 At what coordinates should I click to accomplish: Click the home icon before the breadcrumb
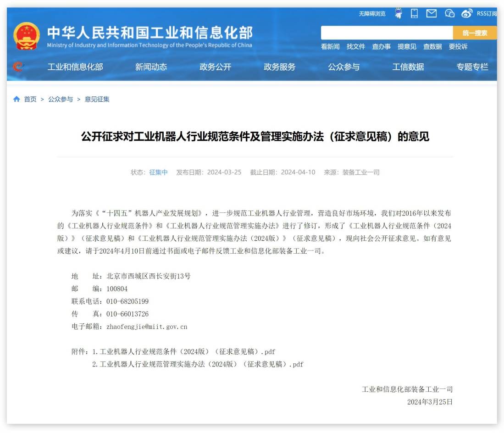click(x=16, y=99)
